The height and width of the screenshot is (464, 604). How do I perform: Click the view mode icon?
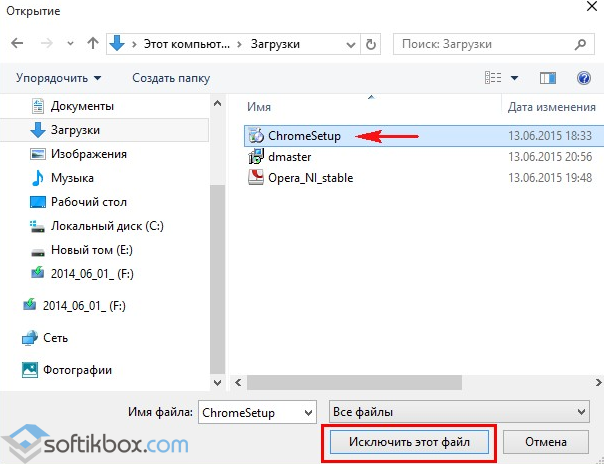tap(492, 77)
